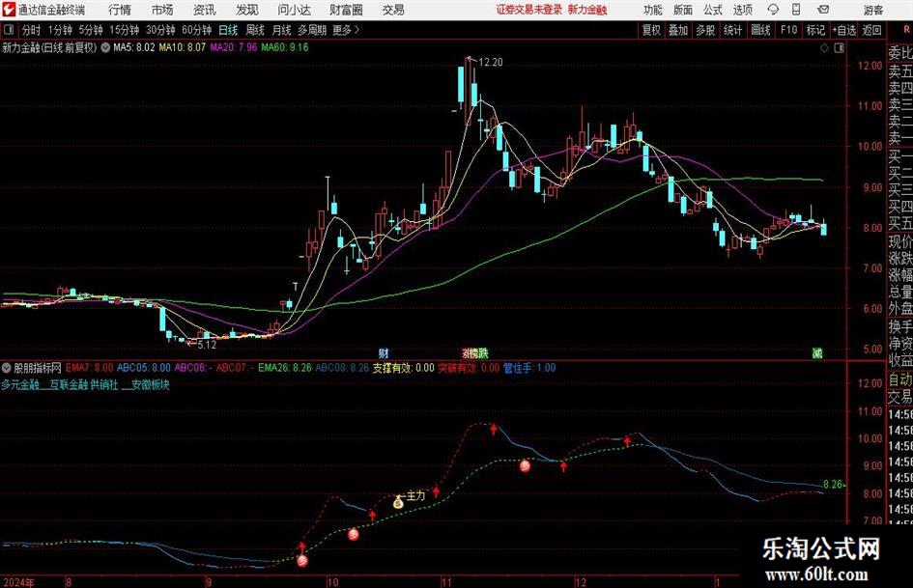The width and height of the screenshot is (913, 588).
Task: Click the 叠加 overlay button
Action: coord(678,30)
